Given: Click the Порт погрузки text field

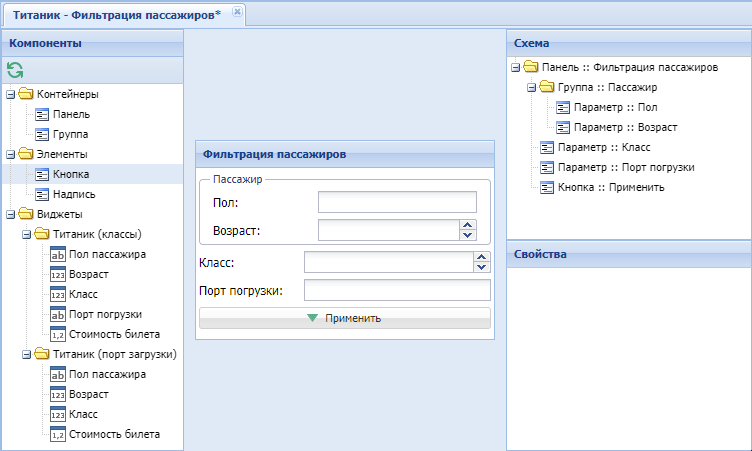Looking at the screenshot, I should coord(396,291).
